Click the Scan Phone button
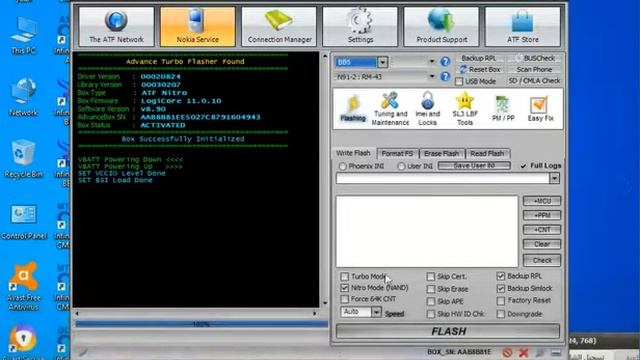This screenshot has width=640, height=360. click(x=534, y=69)
